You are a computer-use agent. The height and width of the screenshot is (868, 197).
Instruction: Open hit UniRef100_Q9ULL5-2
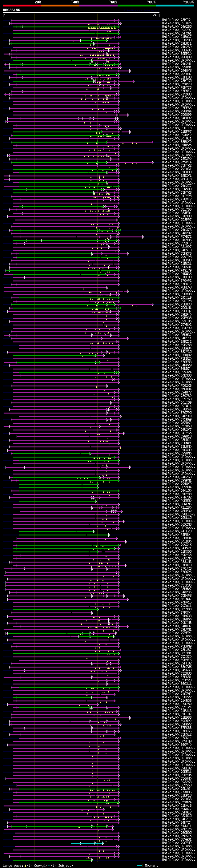[x=179, y=514]
